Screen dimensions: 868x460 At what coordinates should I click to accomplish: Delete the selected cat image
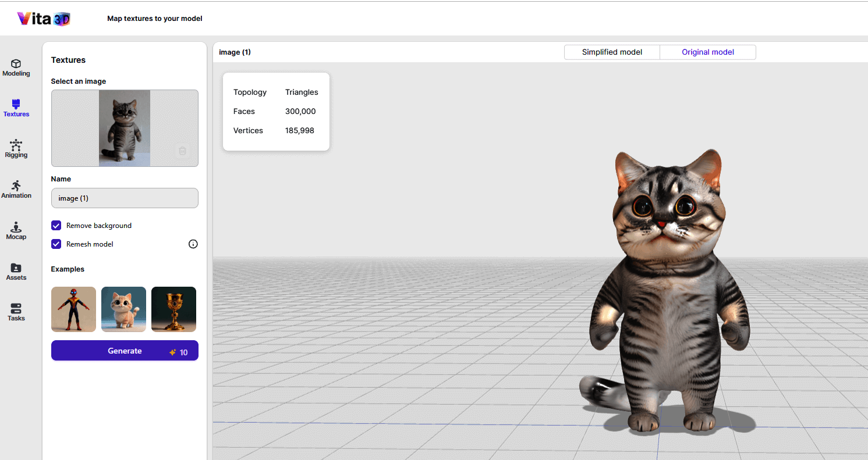pyautogui.click(x=182, y=151)
